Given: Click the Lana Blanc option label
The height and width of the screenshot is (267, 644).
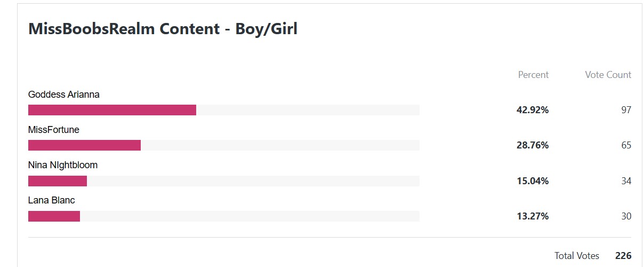Looking at the screenshot, I should tap(52, 200).
